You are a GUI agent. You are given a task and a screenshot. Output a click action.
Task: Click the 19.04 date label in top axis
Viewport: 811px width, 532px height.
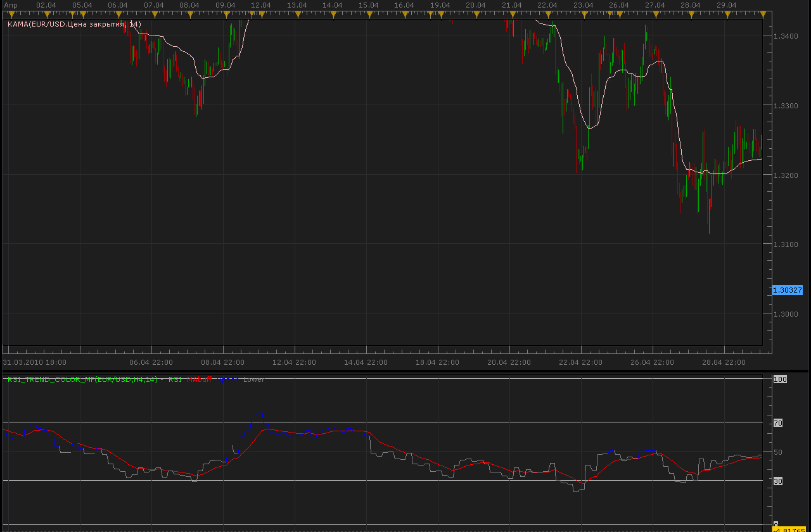click(x=440, y=4)
